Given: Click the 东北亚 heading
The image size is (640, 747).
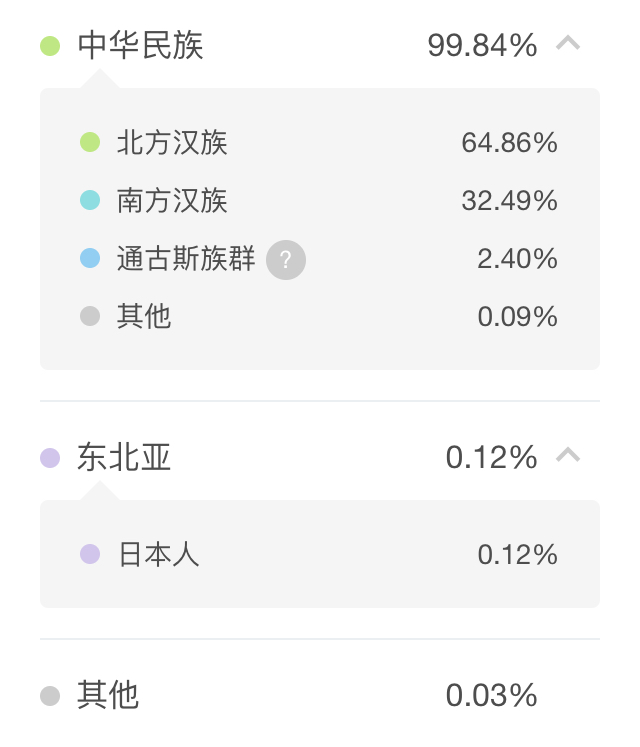Looking at the screenshot, I should 124,457.
